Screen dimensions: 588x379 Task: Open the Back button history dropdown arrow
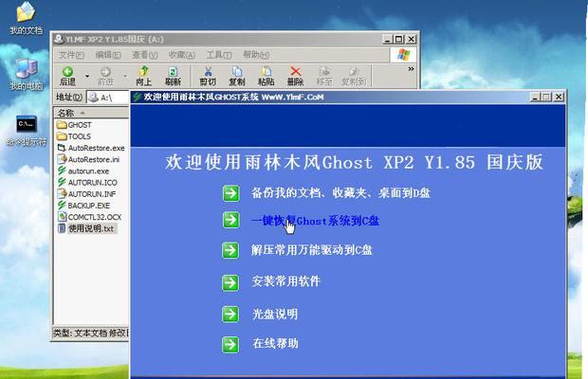(87, 76)
